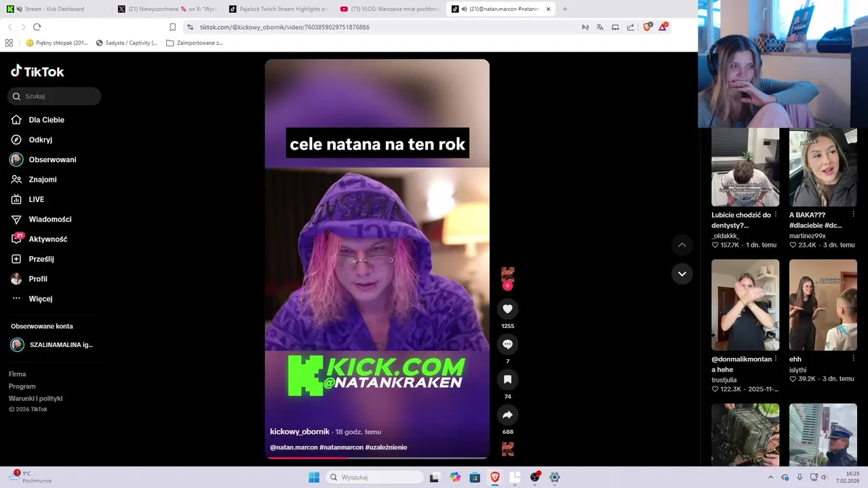
Task: Switch to the YouTube VLOG Warszawa tab
Action: click(x=390, y=9)
